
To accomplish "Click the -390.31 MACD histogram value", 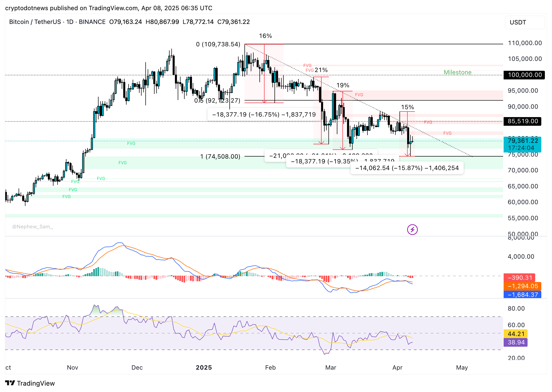I will (x=519, y=277).
